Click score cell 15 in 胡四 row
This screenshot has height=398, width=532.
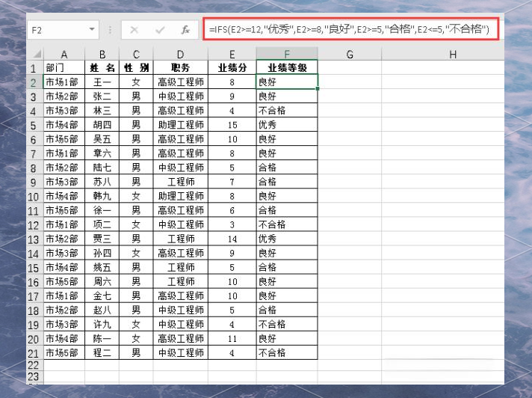click(232, 125)
